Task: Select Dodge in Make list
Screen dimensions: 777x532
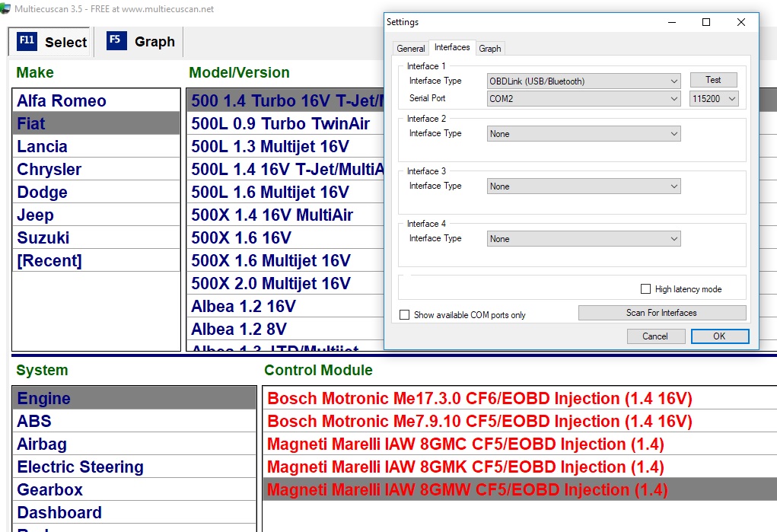Action: (96, 192)
